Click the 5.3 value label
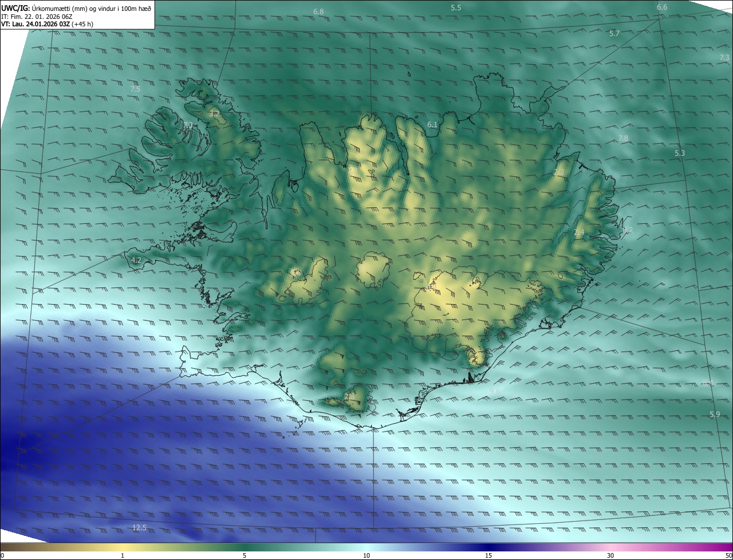Screen dimensions: 733x560 (680, 153)
